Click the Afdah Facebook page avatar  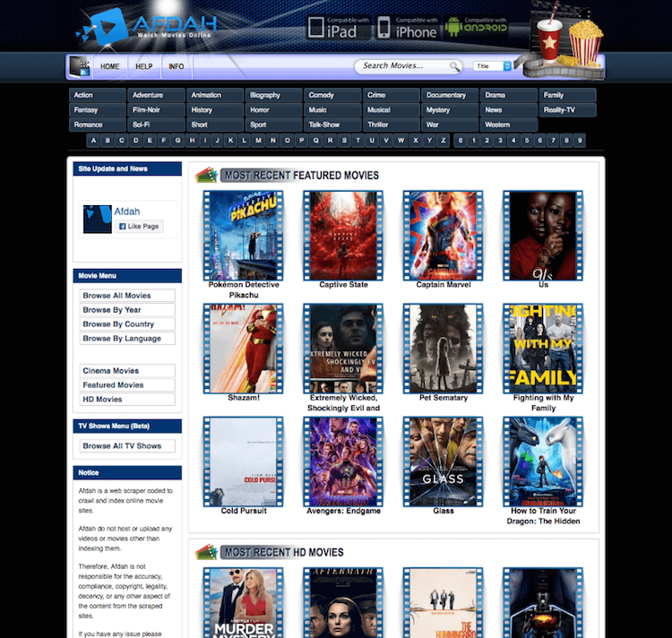tap(97, 220)
